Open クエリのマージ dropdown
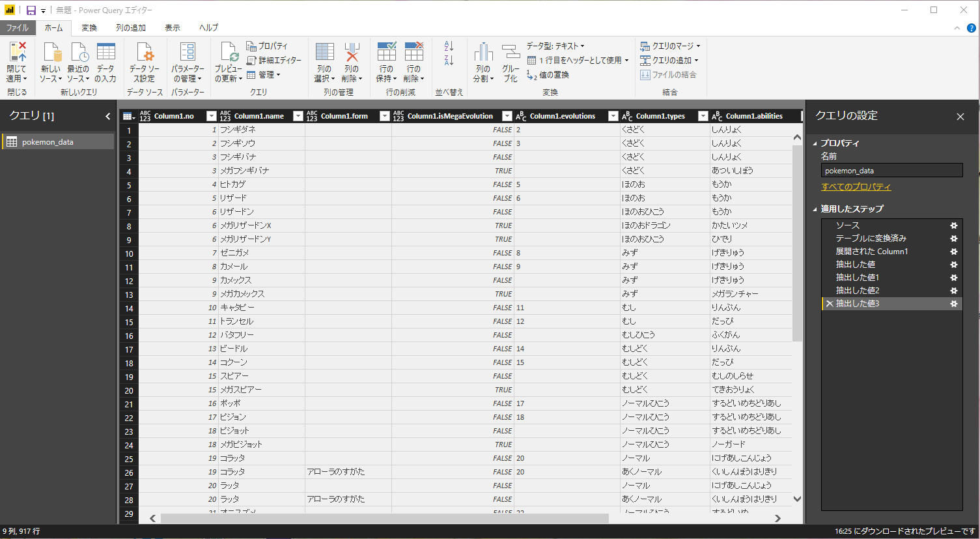Image resolution: width=980 pixels, height=539 pixels. click(x=671, y=46)
